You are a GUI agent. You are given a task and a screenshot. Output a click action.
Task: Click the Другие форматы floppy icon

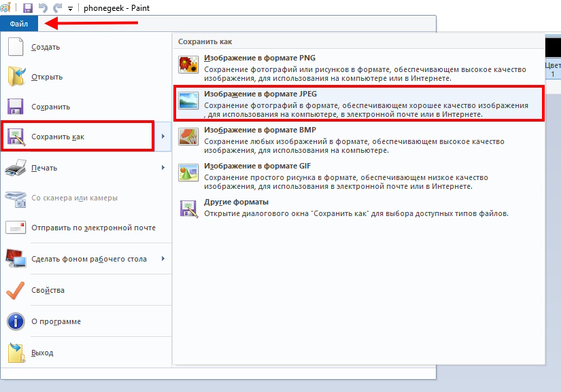pyautogui.click(x=189, y=209)
